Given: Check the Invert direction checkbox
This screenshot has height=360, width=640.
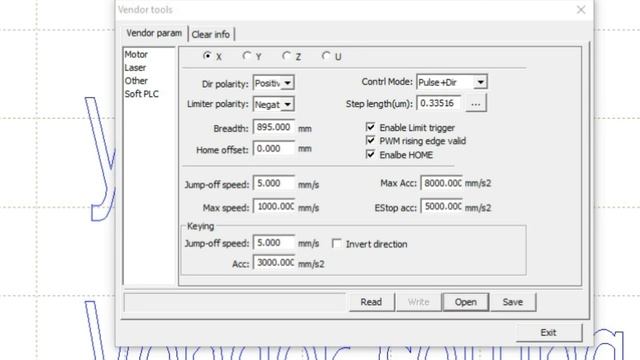Looking at the screenshot, I should tap(336, 244).
